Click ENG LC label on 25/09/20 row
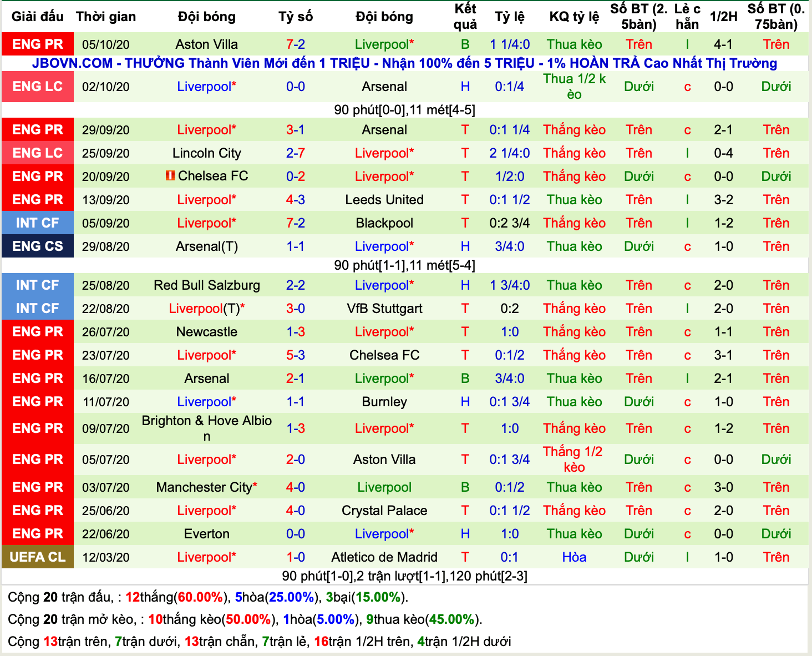 [x=38, y=153]
